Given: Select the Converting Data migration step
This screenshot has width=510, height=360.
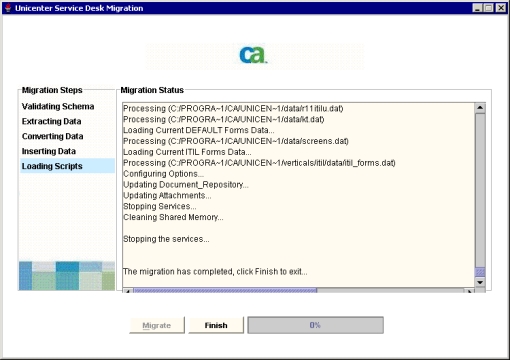Looking at the screenshot, I should tap(52, 136).
